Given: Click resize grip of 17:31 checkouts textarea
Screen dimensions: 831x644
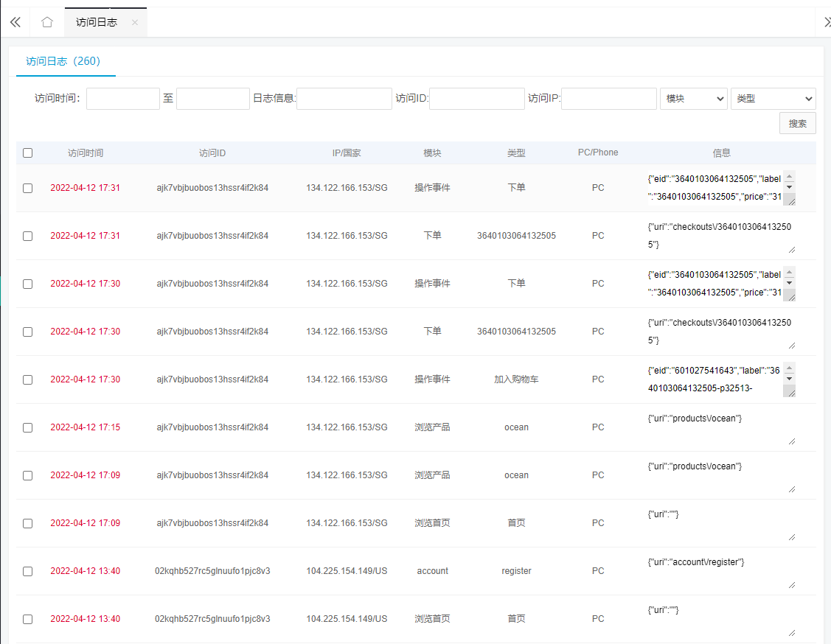Looking at the screenshot, I should (792, 250).
